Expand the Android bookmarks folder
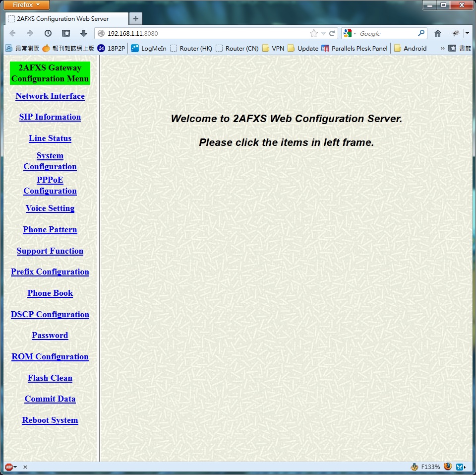The width and height of the screenshot is (476, 475). (x=411, y=48)
